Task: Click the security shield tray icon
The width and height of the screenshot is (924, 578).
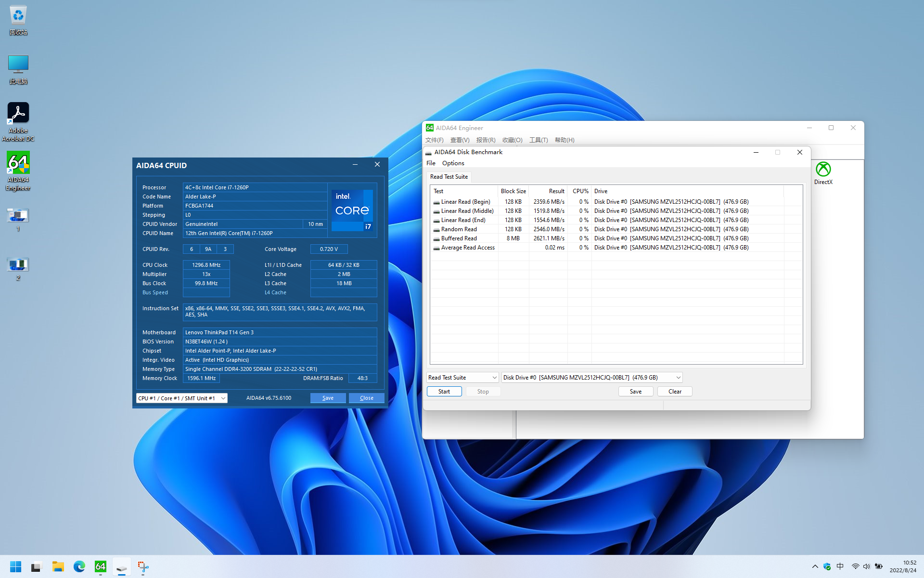Action: (827, 566)
